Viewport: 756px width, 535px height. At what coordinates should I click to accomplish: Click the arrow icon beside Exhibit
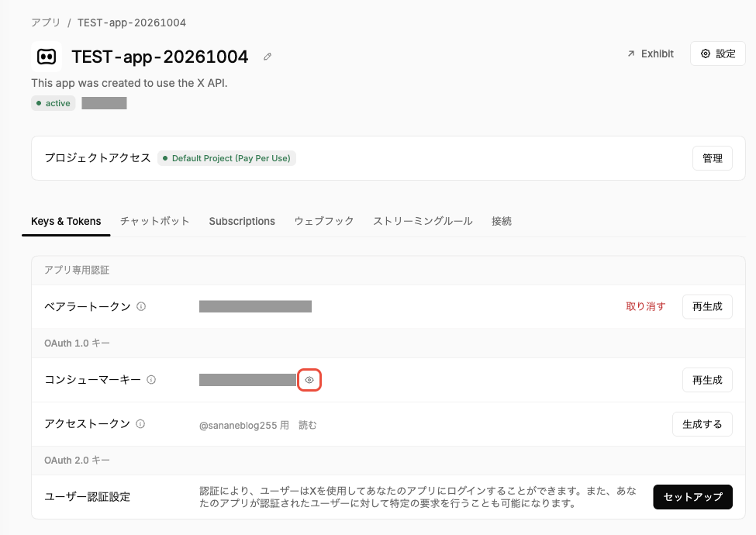coord(631,53)
